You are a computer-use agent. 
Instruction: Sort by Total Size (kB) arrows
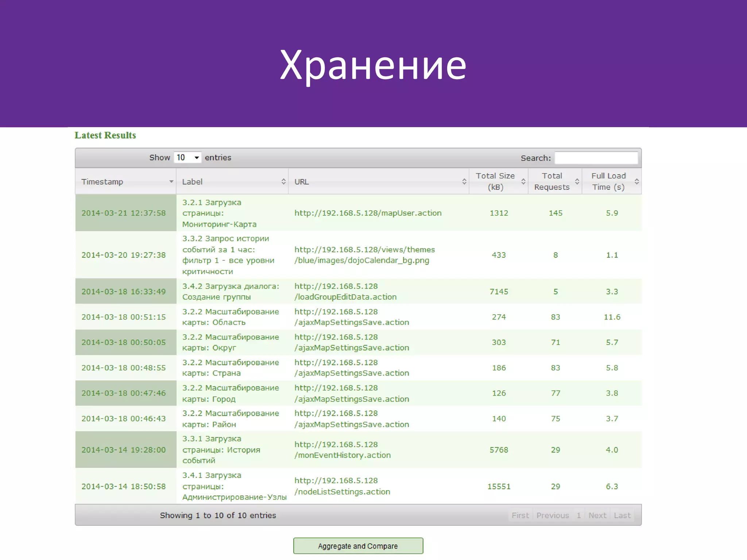(x=523, y=181)
